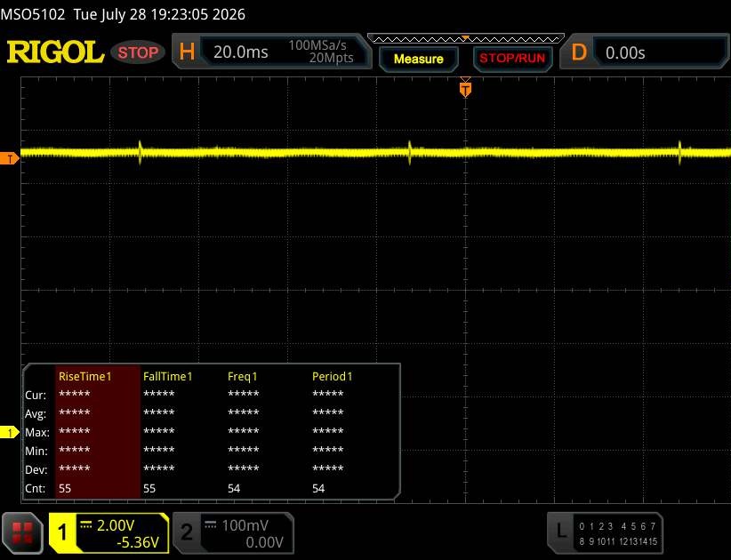Select the waveform memory overview bar
This screenshot has width=731, height=560.
point(466,39)
